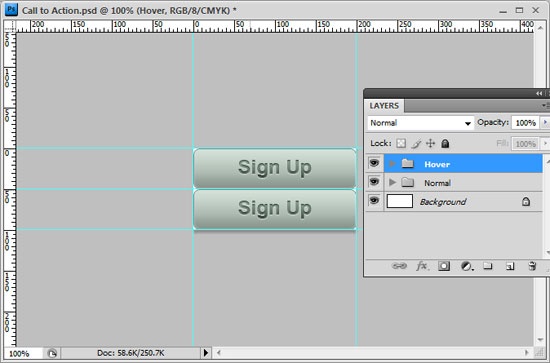Create a new layer

point(510,267)
